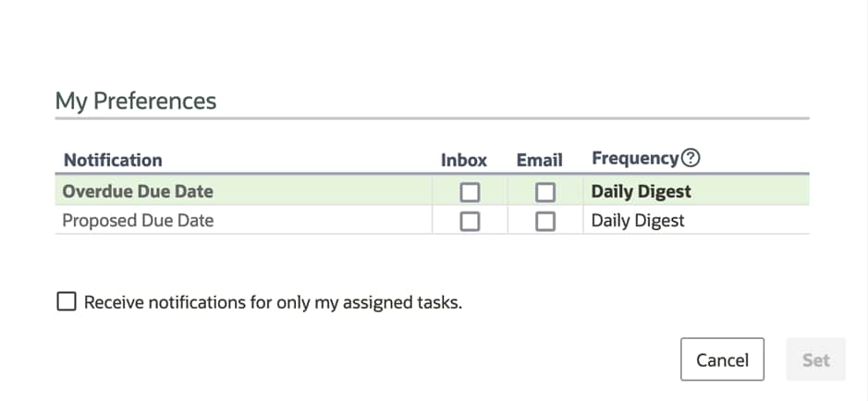The width and height of the screenshot is (868, 401).
Task: Select the Overdue Due Date row name
Action: [138, 192]
